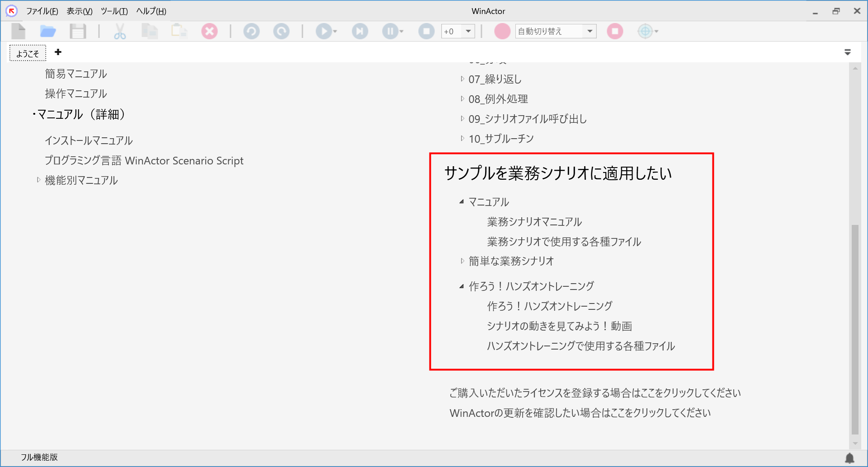
Task: Add a new tab with plus icon
Action: 58,52
